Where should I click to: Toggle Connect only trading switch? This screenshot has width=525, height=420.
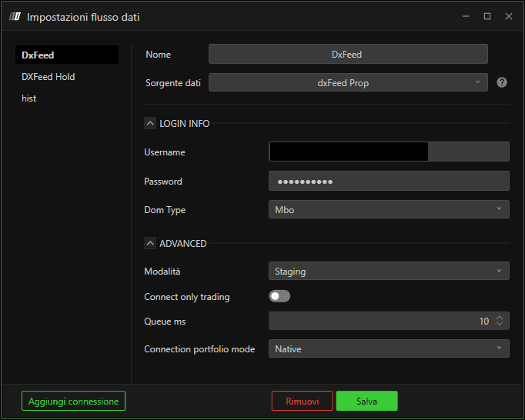[x=279, y=296]
